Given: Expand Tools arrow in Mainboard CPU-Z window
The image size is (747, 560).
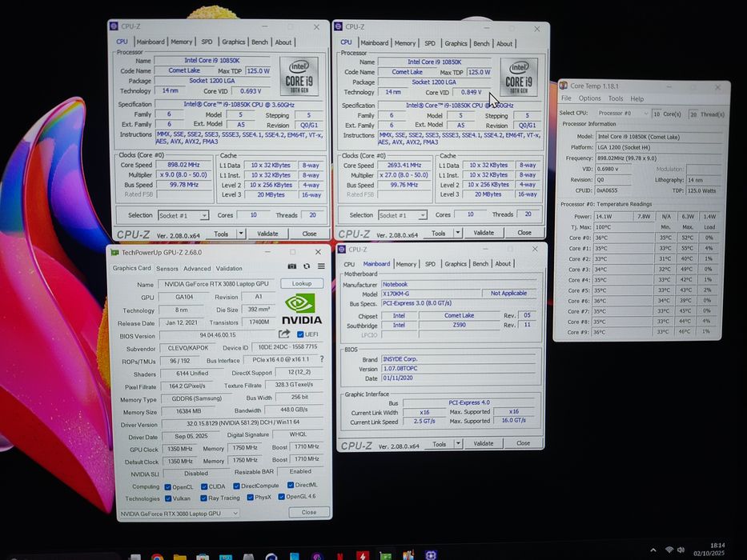Looking at the screenshot, I should click(x=458, y=443).
